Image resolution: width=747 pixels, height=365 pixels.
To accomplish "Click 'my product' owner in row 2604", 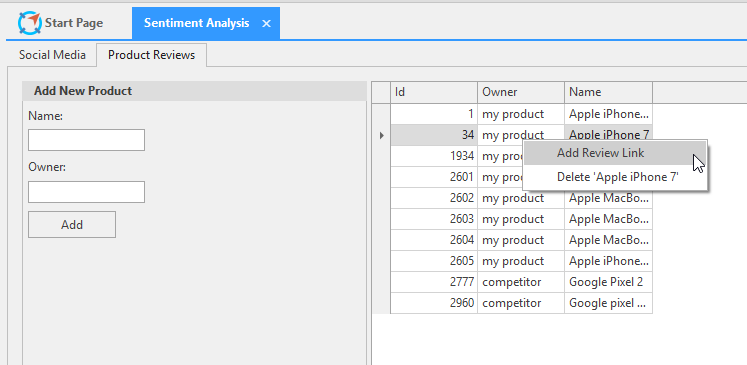I will [521, 240].
